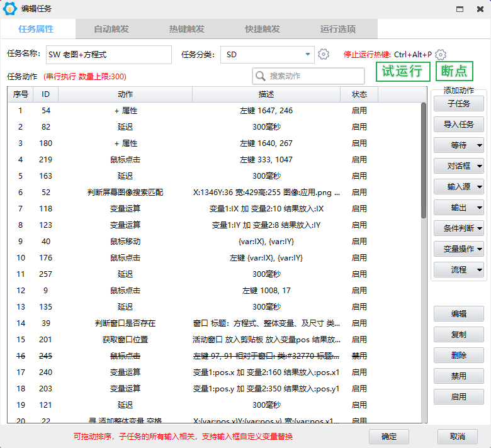Click 确定 to confirm the task
This screenshot has height=448, width=491.
tap(389, 437)
